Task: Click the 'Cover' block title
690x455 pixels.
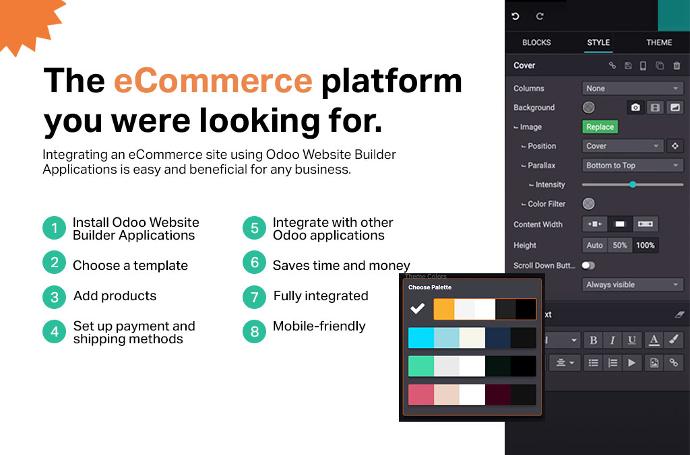Action: pos(524,66)
